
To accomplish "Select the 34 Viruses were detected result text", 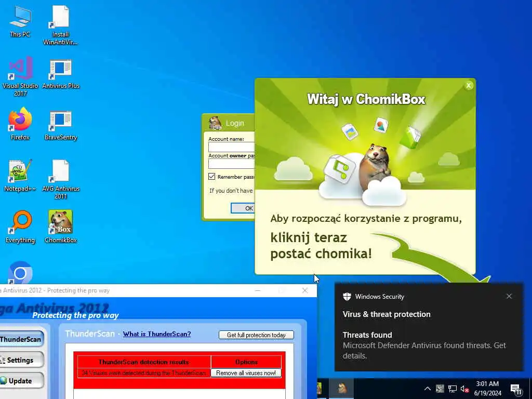I will tap(144, 373).
